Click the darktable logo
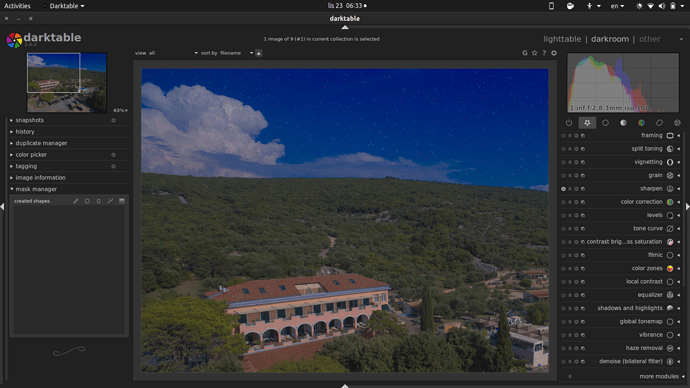Viewport: 690px width, 388px height. pyautogui.click(x=14, y=40)
